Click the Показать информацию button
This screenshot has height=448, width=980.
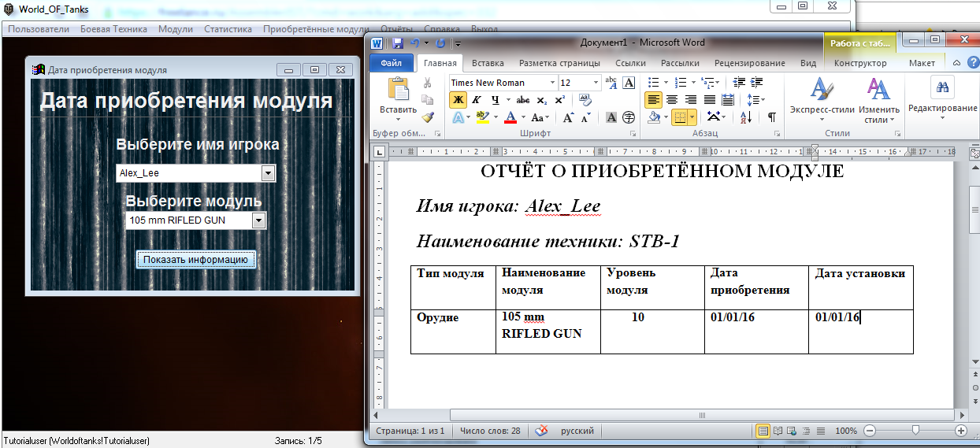tap(195, 259)
